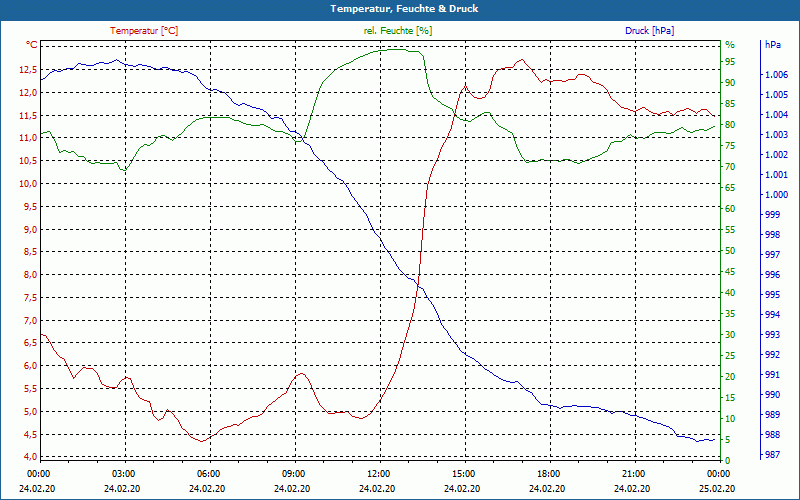Click the green '60' humidity axis value
800x500 pixels.
click(730, 209)
